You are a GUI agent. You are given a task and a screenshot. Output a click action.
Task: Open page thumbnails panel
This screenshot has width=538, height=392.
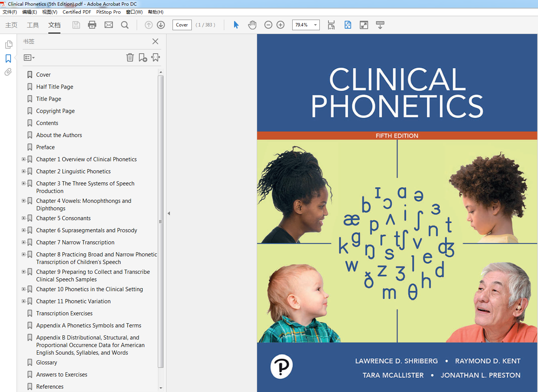click(x=8, y=45)
